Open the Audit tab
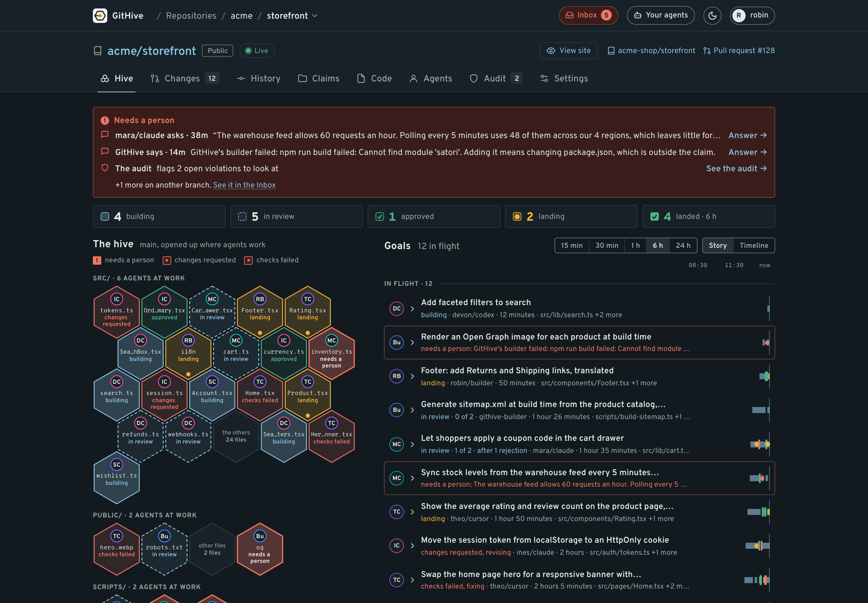Image resolution: width=868 pixels, height=603 pixels. pyautogui.click(x=496, y=79)
